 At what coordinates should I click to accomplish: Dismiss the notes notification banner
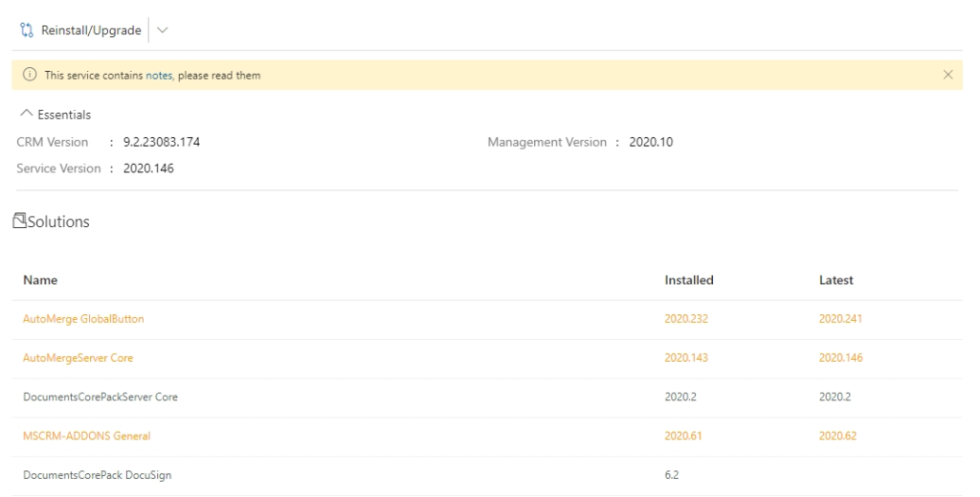(x=947, y=75)
